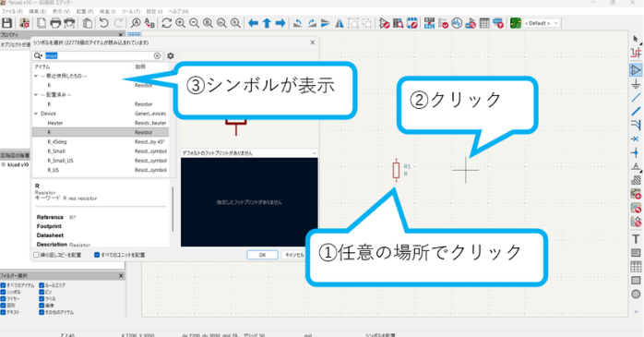644x337 pixels.
Task: Uncheck ラベル filter checkbox
Action: click(42, 299)
